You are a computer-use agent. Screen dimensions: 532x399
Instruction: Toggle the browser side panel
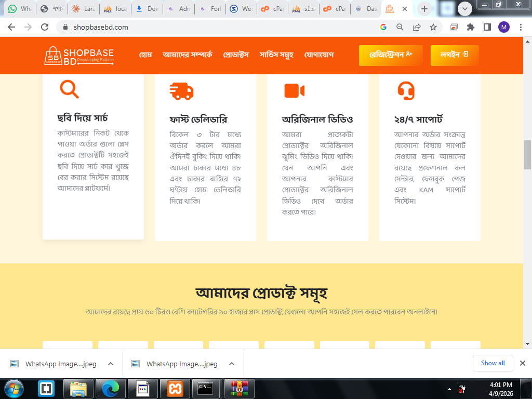coord(487,27)
